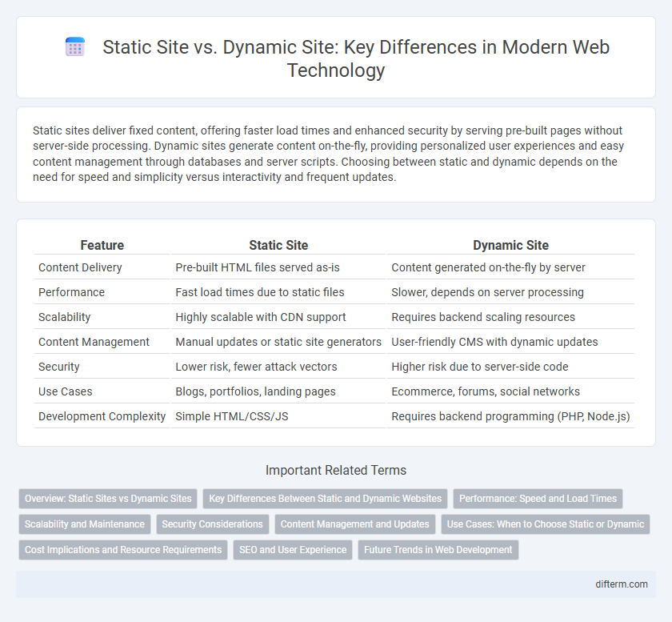This screenshot has height=622, width=672.
Task: Select 'Fast load times due to static files'
Action: coord(278,292)
